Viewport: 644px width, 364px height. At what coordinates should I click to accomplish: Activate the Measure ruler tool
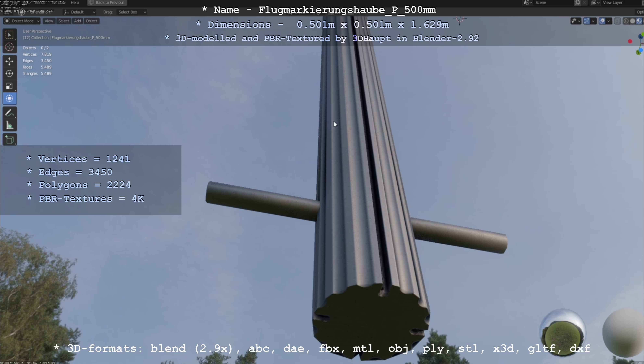pyautogui.click(x=9, y=125)
